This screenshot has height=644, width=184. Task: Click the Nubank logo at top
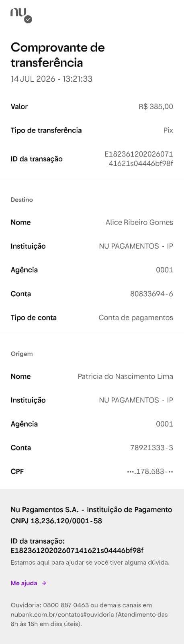coord(21,15)
